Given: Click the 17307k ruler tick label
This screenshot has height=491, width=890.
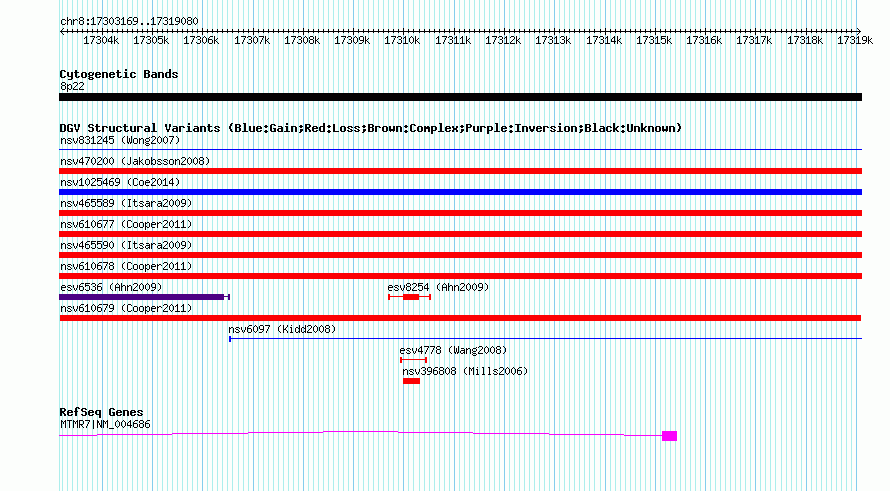Looking at the screenshot, I should tap(252, 41).
